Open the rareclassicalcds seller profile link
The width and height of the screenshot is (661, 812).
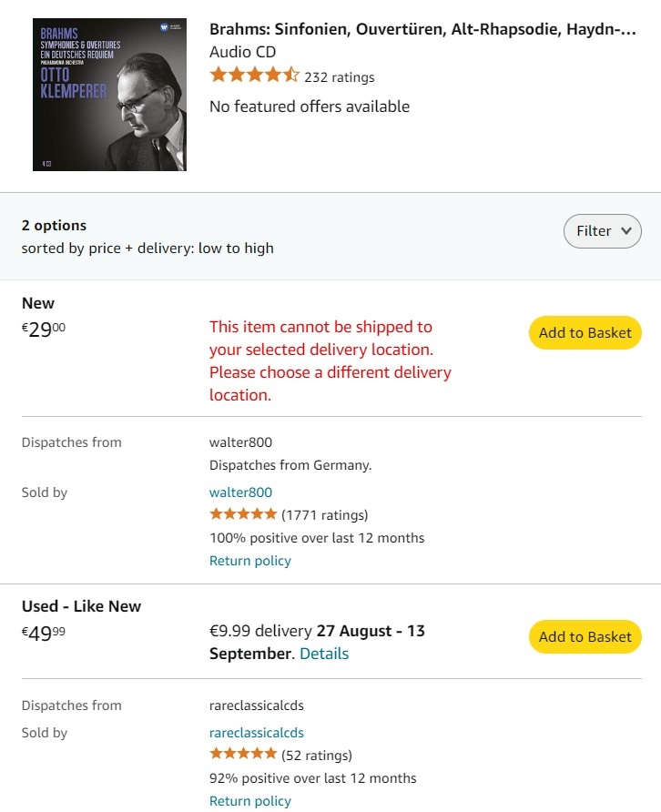point(257,733)
